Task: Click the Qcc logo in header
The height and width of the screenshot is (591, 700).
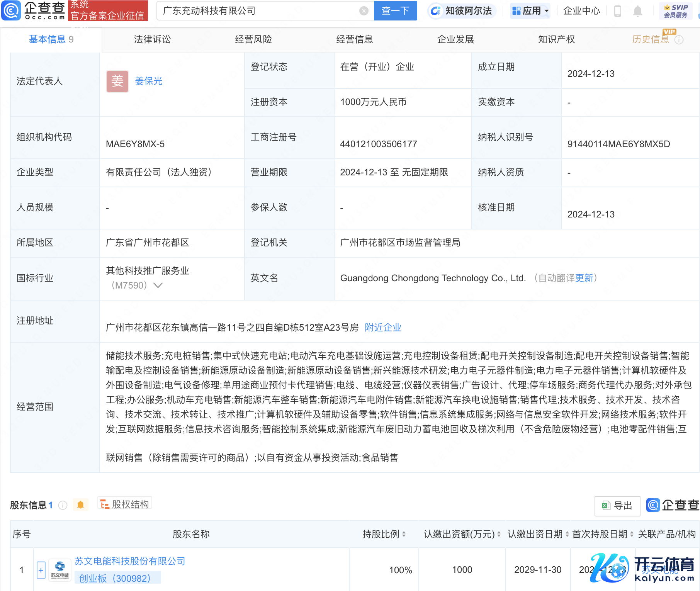Action: 33,11
